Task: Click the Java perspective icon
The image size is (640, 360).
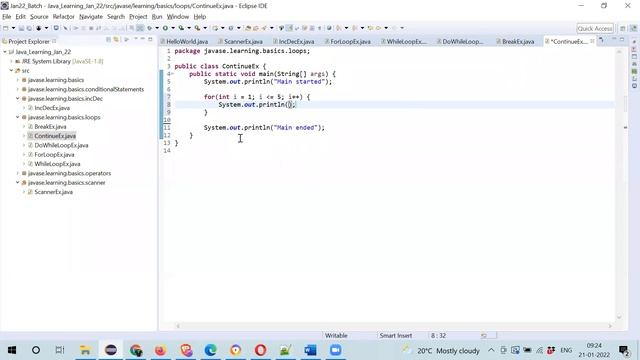Action: pos(633,29)
